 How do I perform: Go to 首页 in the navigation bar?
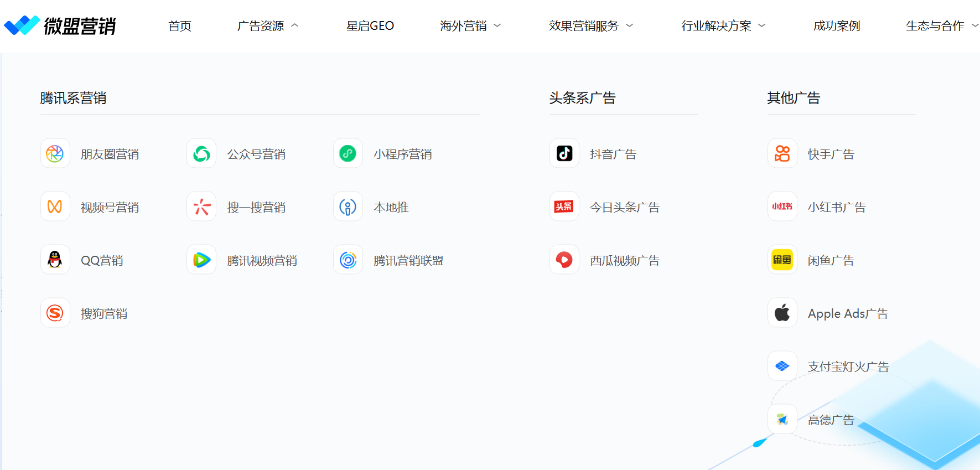180,26
